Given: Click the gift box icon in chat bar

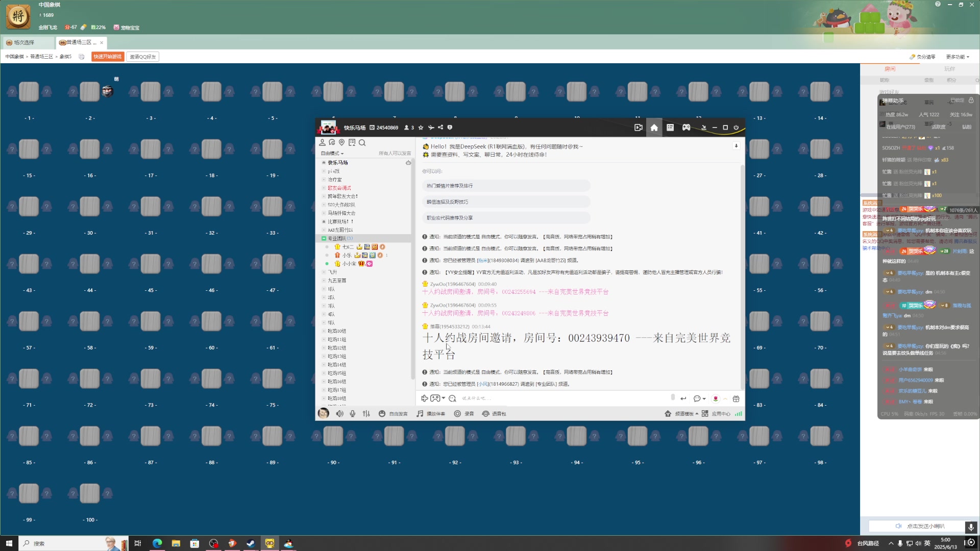Looking at the screenshot, I should (x=736, y=398).
